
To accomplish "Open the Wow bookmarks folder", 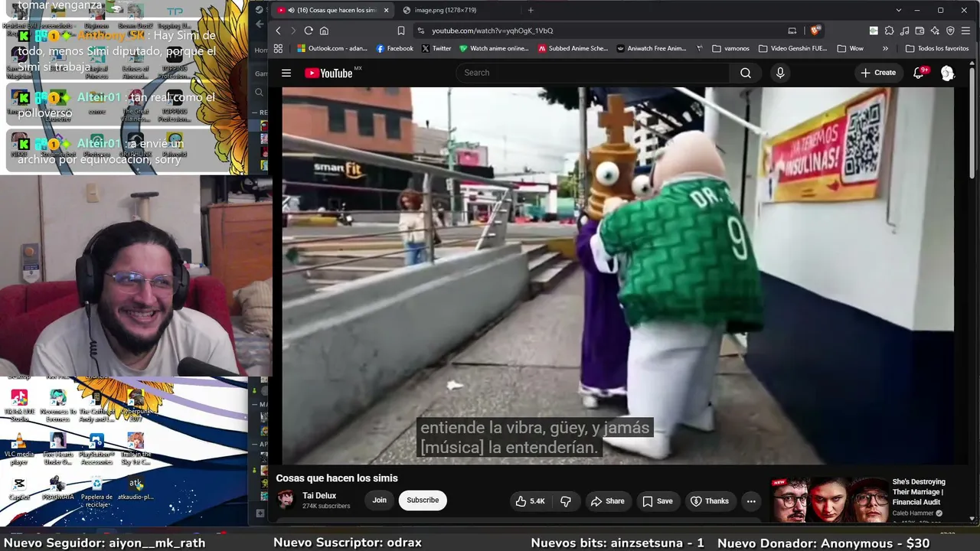I will [x=850, y=48].
